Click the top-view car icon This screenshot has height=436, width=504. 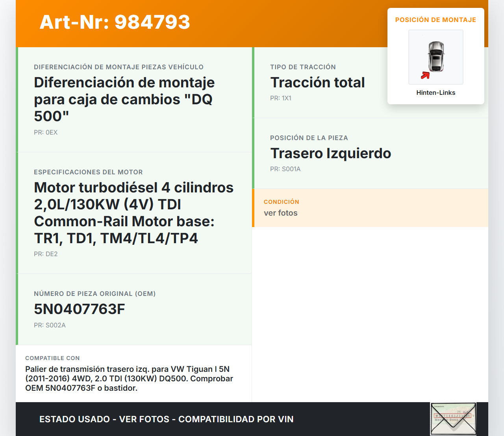coord(436,56)
